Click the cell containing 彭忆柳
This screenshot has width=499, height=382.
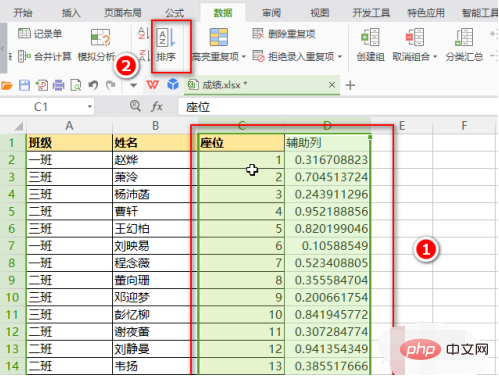tap(155, 315)
